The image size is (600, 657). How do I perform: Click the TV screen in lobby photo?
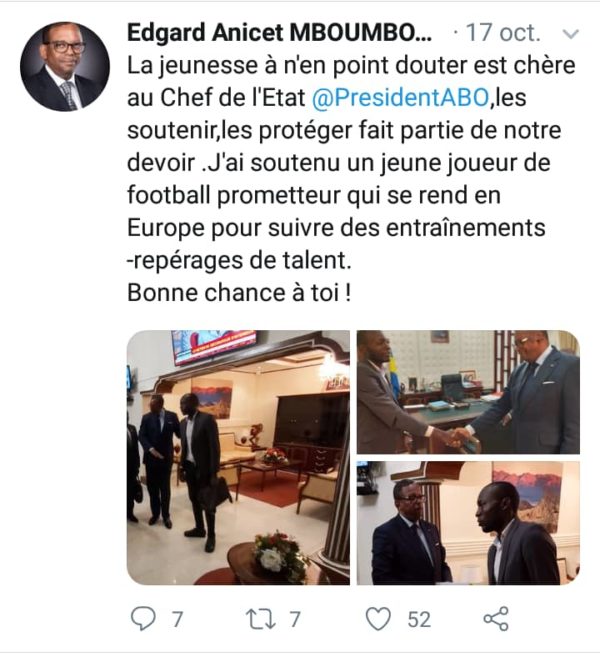pyautogui.click(x=214, y=345)
